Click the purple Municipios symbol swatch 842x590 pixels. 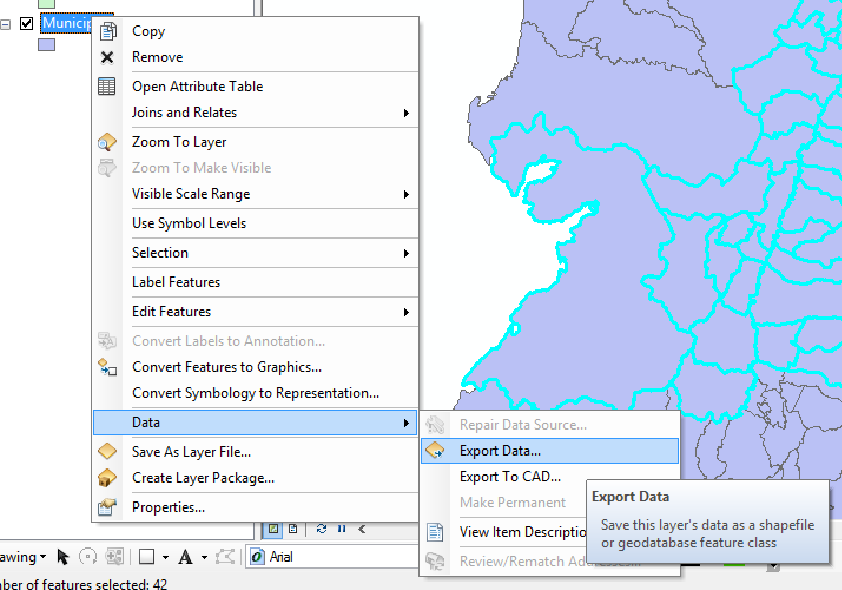[46, 44]
